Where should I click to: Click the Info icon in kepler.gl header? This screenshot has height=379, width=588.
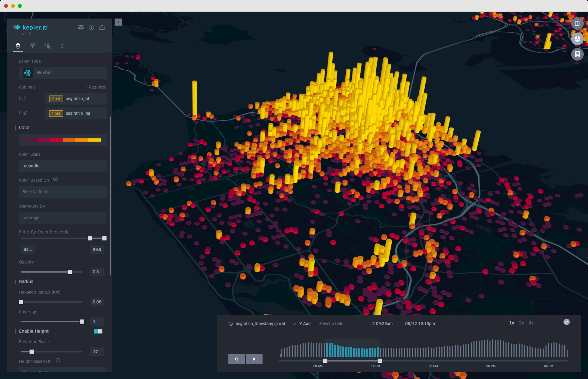(x=92, y=27)
